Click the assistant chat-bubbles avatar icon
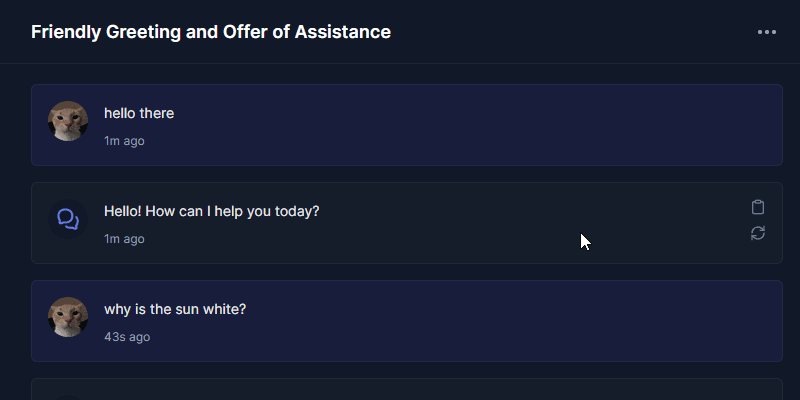800x400 pixels. [x=68, y=219]
